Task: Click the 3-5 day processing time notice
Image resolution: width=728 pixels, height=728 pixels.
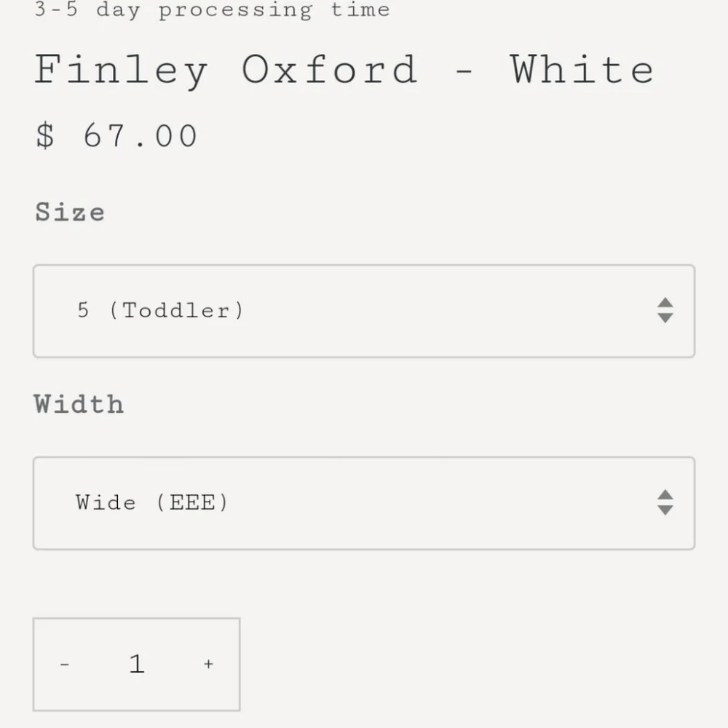Action: (211, 9)
